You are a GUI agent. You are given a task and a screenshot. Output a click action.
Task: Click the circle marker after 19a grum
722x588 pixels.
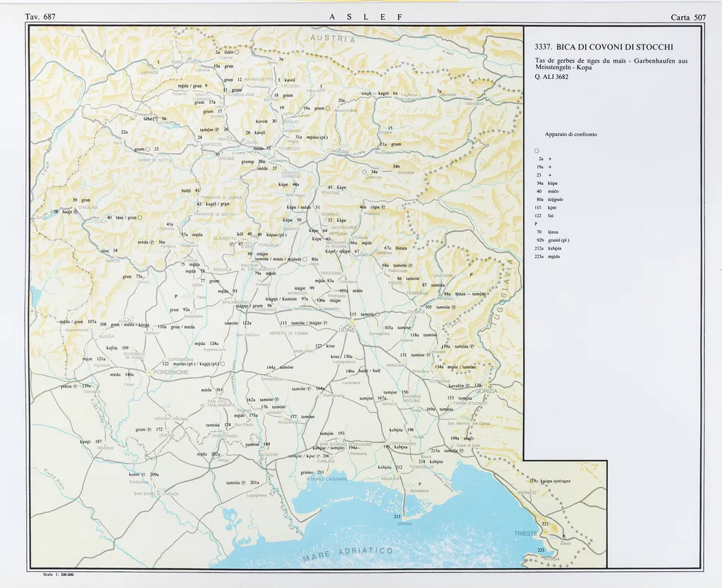(328, 109)
